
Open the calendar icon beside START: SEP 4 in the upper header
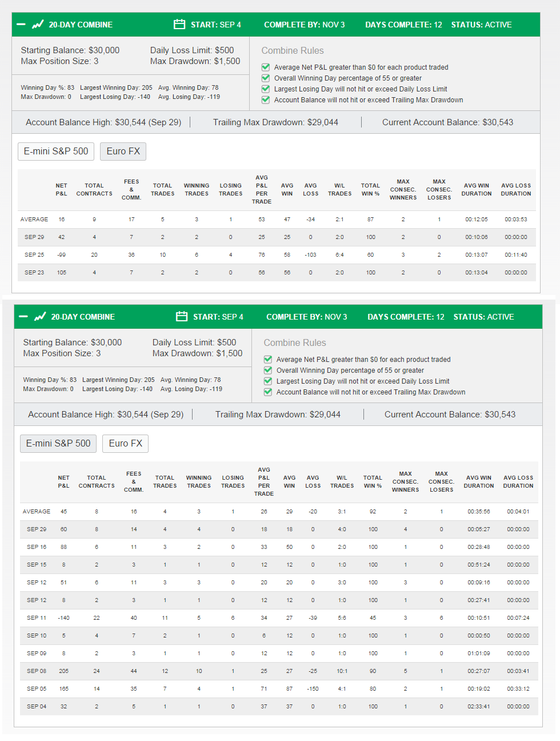coord(179,25)
